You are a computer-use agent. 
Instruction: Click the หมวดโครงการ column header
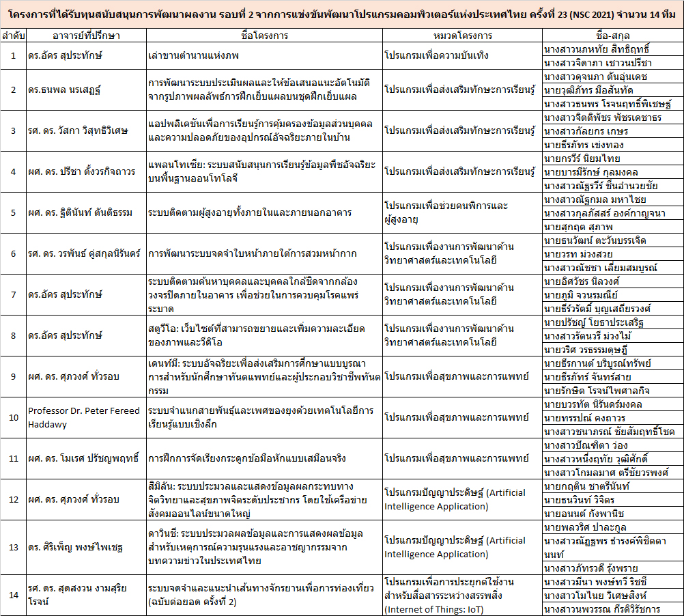(461, 35)
